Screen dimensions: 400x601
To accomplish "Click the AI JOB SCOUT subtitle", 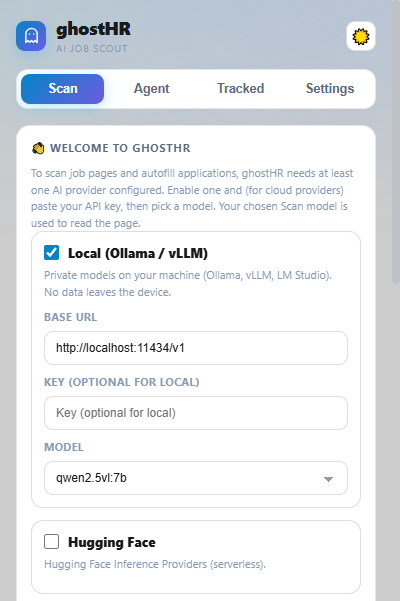I will point(92,49).
